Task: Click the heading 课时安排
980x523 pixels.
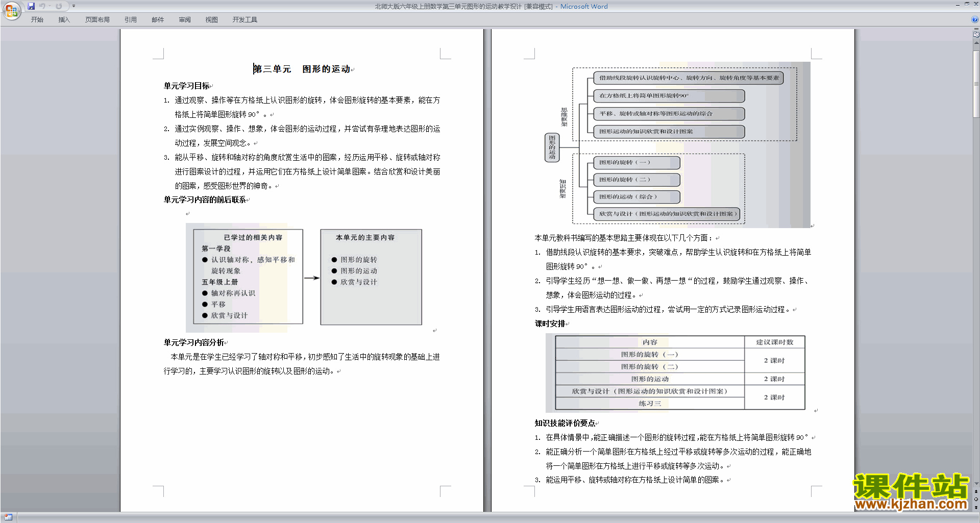Action: click(x=550, y=323)
